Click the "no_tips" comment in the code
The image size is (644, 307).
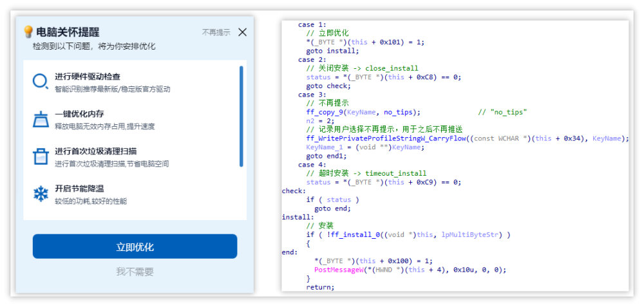[503, 112]
